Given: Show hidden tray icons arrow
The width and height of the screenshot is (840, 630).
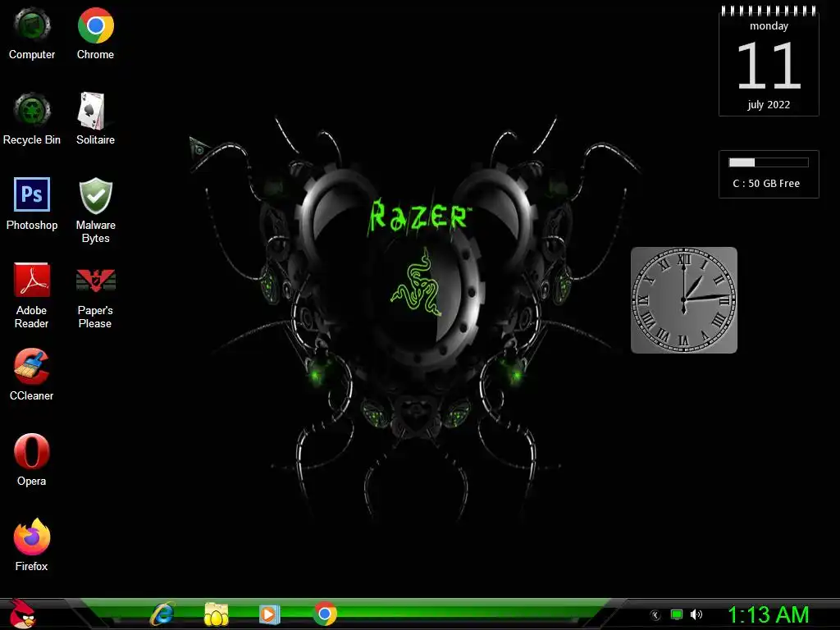Looking at the screenshot, I should (655, 615).
